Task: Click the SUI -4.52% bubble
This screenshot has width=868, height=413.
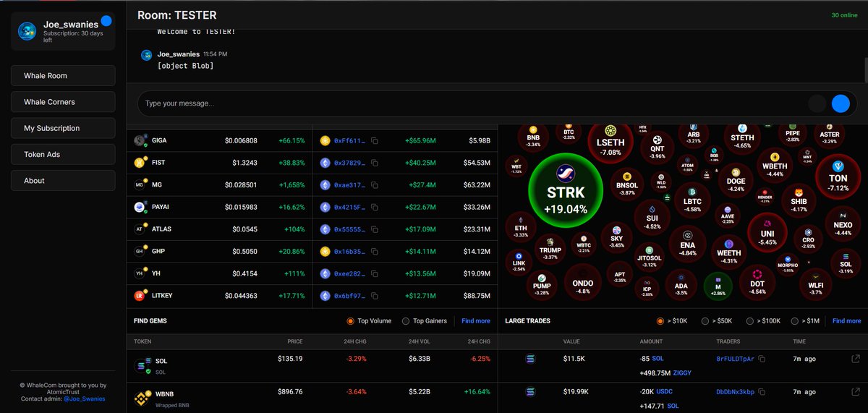Action: coord(652,216)
